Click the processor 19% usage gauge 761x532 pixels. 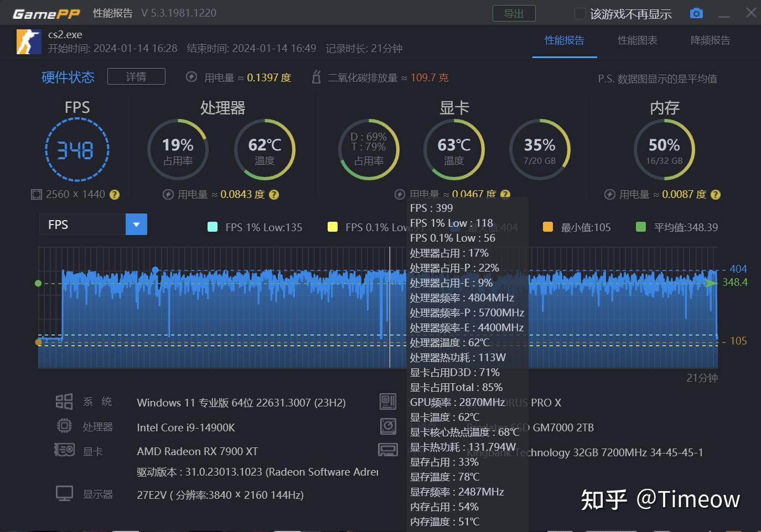coord(178,150)
